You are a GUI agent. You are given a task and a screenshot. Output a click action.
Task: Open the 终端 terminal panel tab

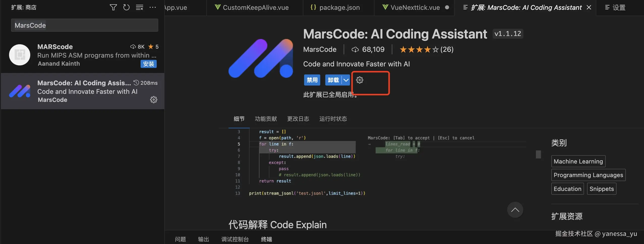point(266,239)
